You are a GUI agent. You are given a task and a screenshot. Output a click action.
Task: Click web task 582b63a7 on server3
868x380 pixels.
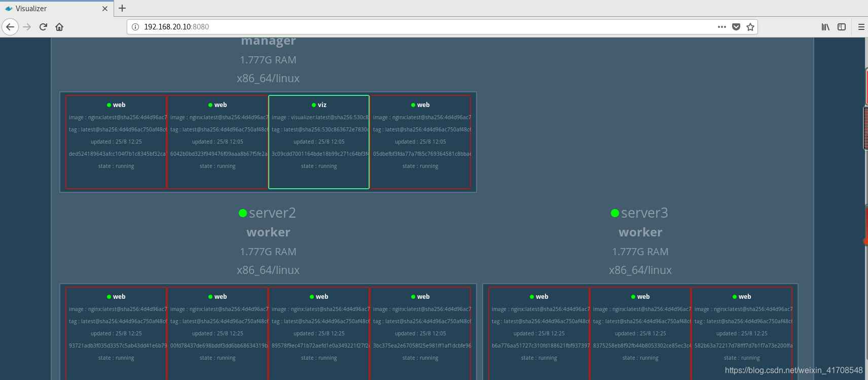(x=742, y=333)
